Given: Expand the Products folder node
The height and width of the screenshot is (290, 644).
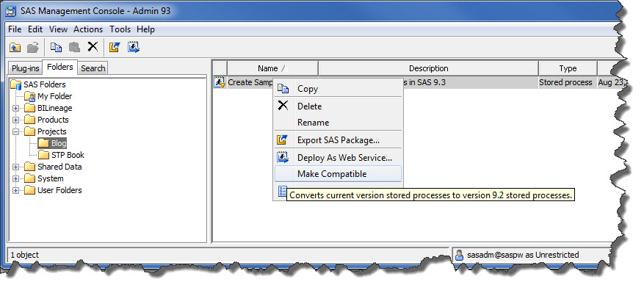Looking at the screenshot, I should pyautogui.click(x=15, y=120).
